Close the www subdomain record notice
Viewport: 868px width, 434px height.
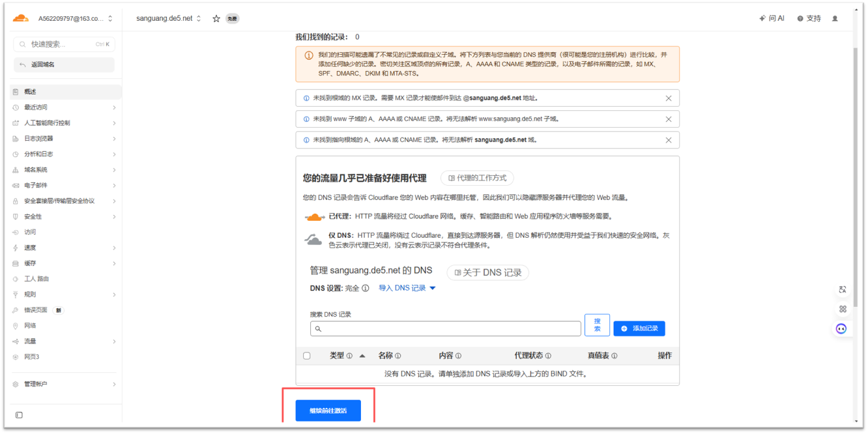click(x=669, y=119)
